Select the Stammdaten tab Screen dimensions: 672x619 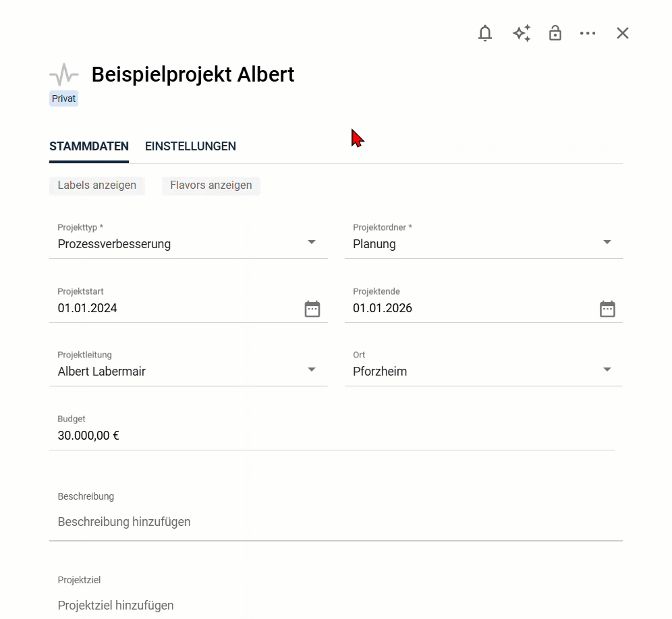click(89, 146)
